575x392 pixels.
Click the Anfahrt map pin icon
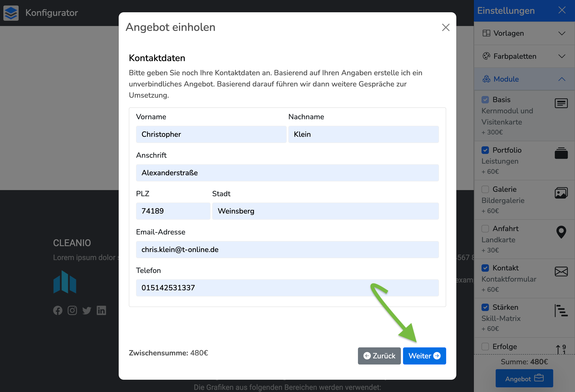pyautogui.click(x=561, y=232)
